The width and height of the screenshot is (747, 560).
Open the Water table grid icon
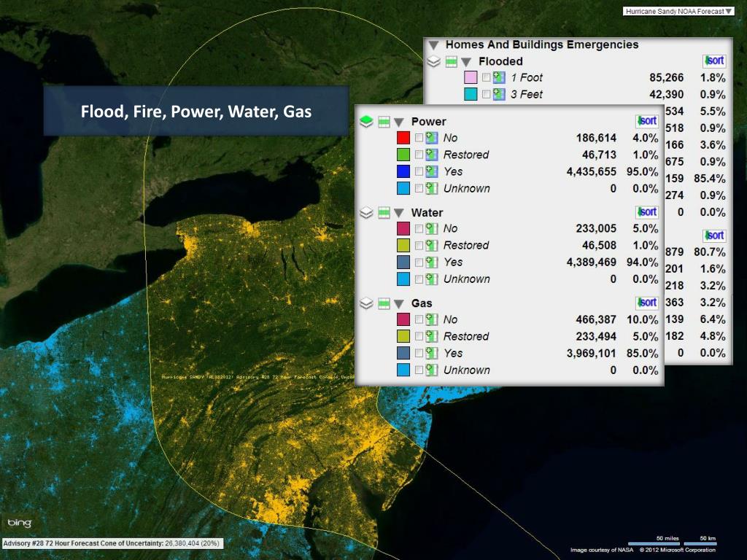[x=384, y=212]
